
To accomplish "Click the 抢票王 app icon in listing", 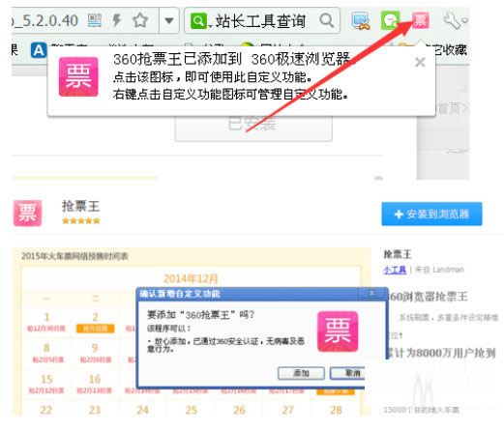I will click(27, 213).
